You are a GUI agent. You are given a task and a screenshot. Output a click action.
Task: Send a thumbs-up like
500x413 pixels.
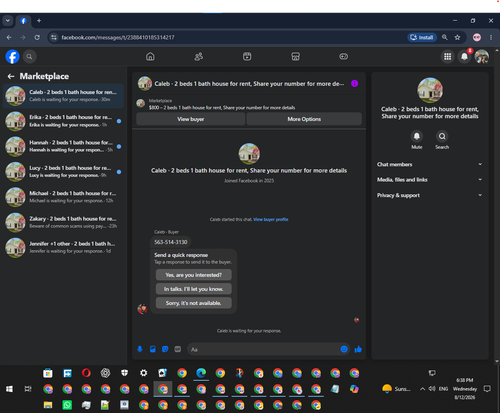358,349
